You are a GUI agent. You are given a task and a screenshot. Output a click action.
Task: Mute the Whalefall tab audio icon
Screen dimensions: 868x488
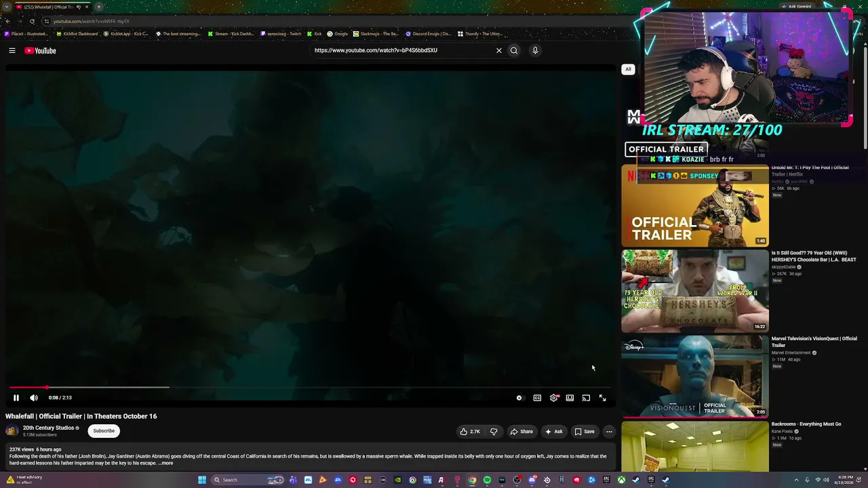pos(79,7)
